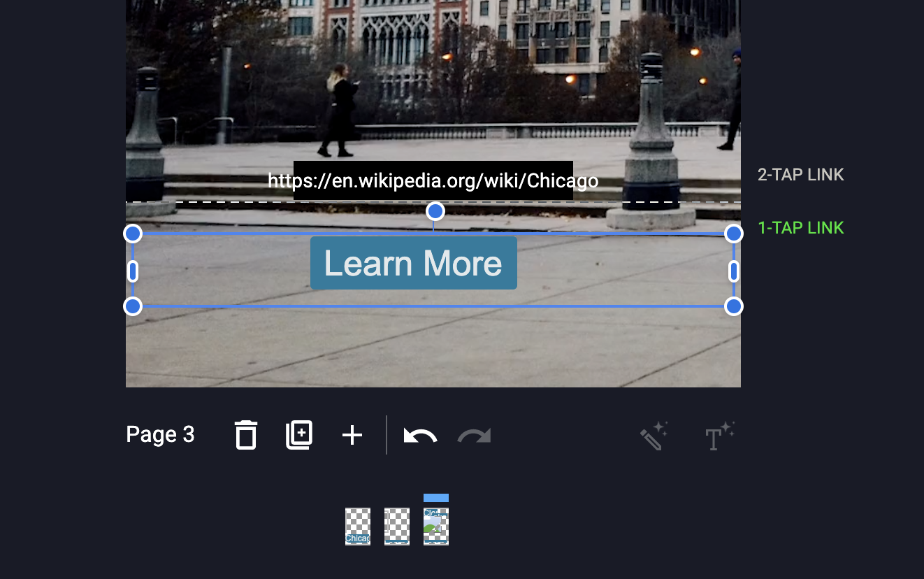
Task: Undo the last action
Action: tap(420, 436)
